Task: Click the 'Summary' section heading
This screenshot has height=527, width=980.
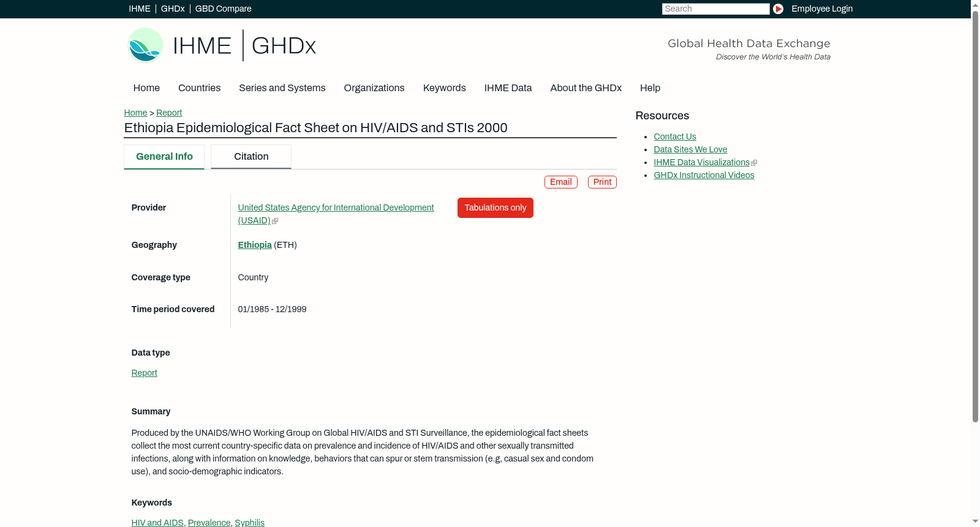Action: pos(151,412)
